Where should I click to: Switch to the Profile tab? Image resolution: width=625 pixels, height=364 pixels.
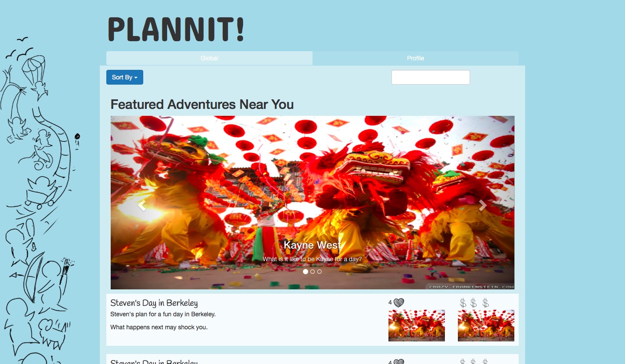tap(415, 58)
